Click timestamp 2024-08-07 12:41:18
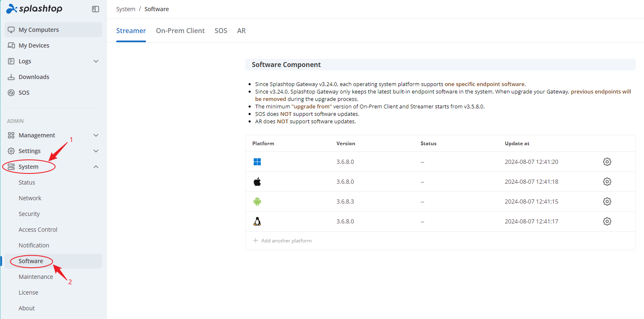The width and height of the screenshot is (644, 319). [531, 182]
